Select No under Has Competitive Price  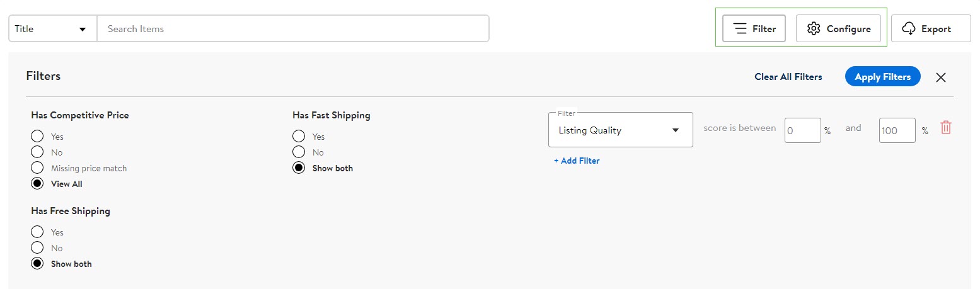[37, 152]
